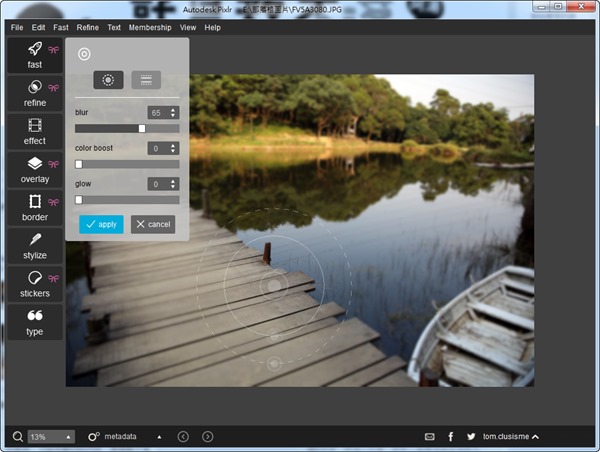Open the effect filters panel
Image resolution: width=600 pixels, height=452 pixels.
[x=35, y=131]
